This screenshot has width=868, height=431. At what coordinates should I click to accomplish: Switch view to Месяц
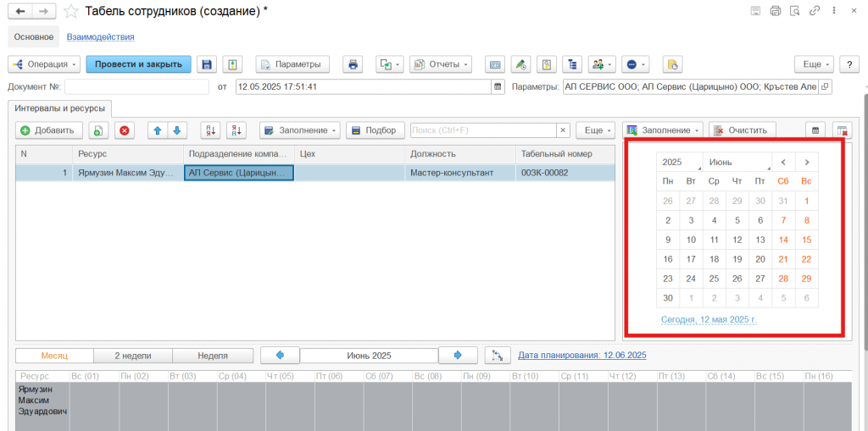[54, 356]
